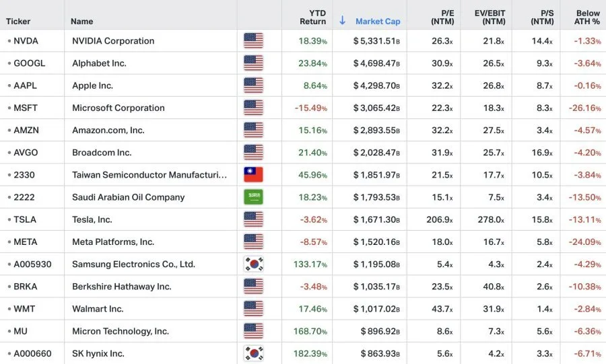Select Berkshire Hathaway Inc. entry
Screen dimensions: 606x364
pos(122,287)
